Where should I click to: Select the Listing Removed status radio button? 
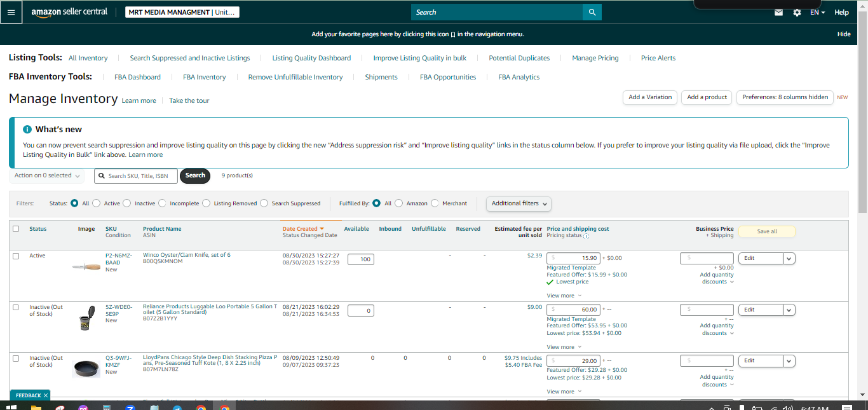click(x=206, y=203)
